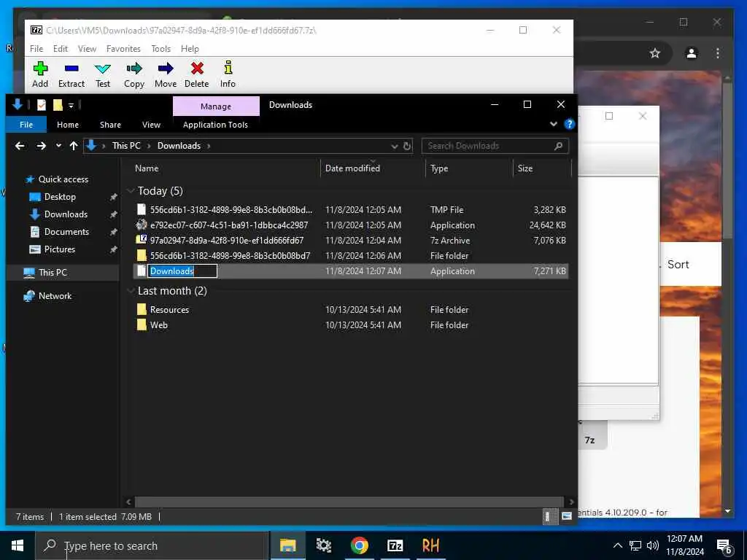Open the recent locations dropdown arrow

[58, 146]
